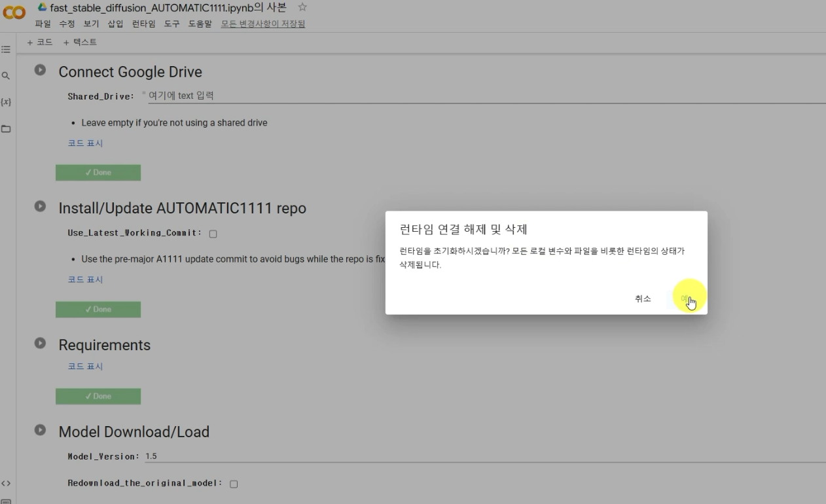Screen dimensions: 826x504
Task: Open the 보기 menu
Action: pos(91,24)
